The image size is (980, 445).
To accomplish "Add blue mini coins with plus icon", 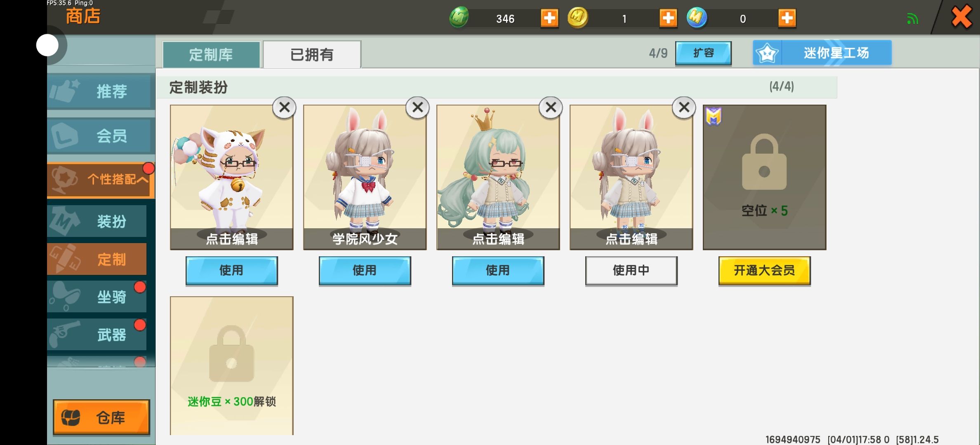I will [787, 18].
